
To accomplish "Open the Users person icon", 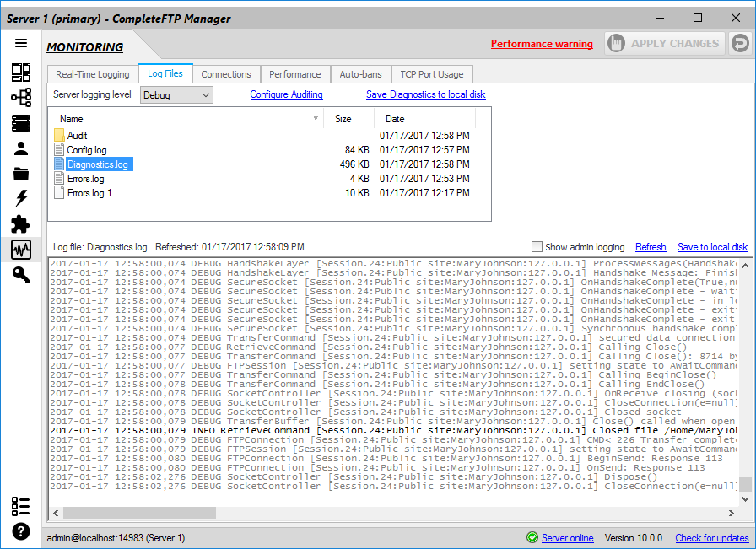I will (x=21, y=148).
